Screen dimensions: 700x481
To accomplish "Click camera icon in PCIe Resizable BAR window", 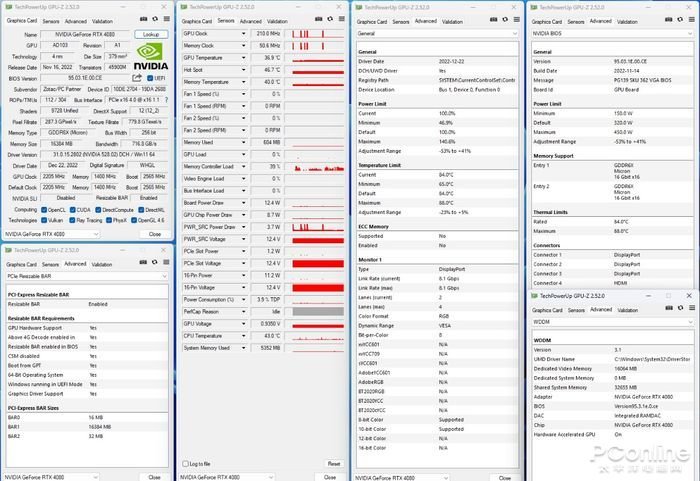I will point(143,263).
